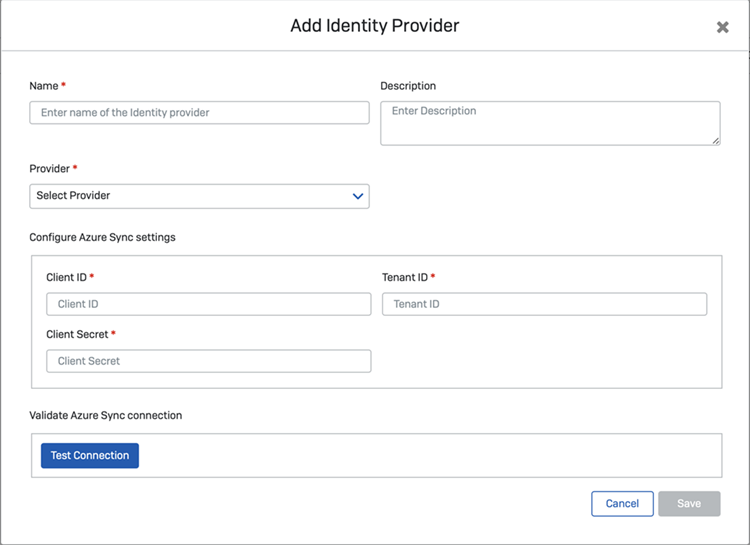The image size is (750, 545).
Task: Click the Tenant ID label text
Action: [404, 277]
